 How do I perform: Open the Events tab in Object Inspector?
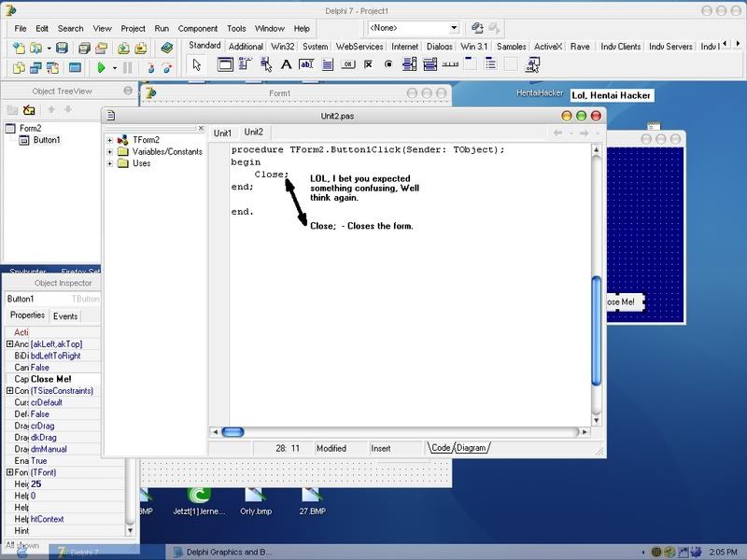point(65,316)
